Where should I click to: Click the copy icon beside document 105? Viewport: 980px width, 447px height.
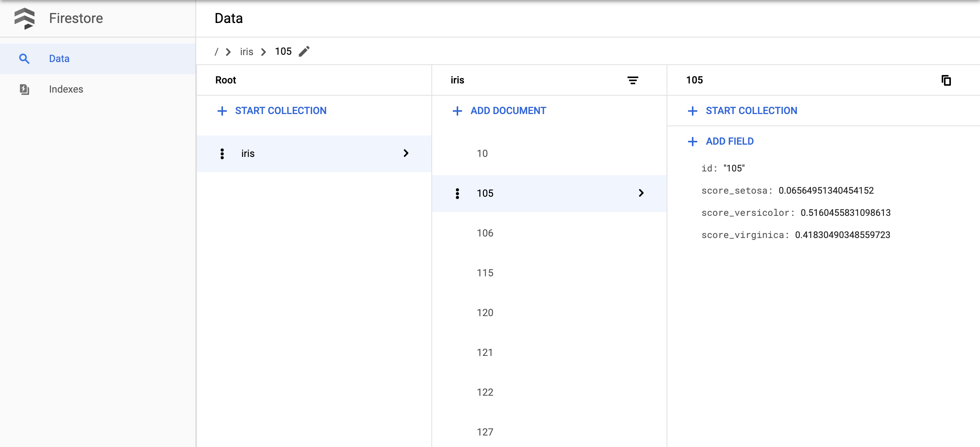(946, 80)
